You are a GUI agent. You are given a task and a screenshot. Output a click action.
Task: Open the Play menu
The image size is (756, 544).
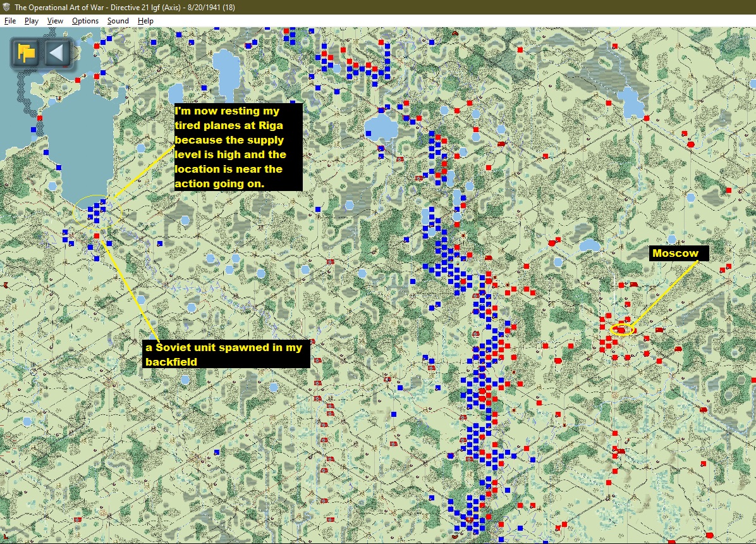click(x=32, y=21)
